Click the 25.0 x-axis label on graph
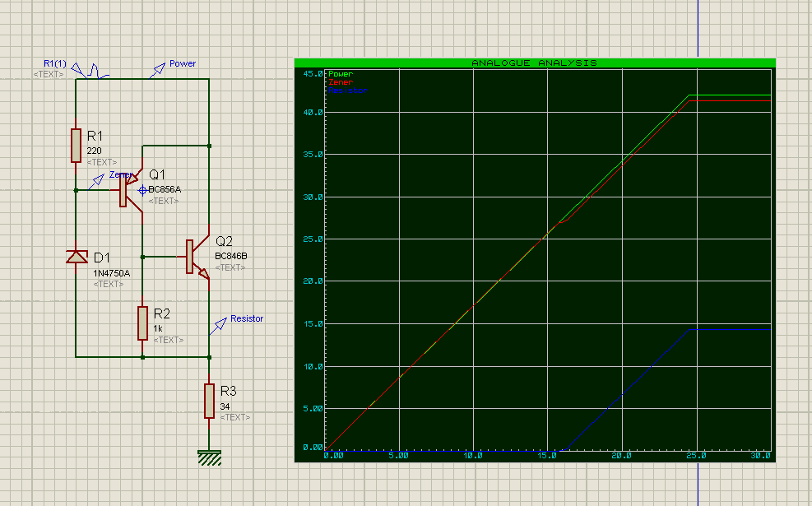Viewport: 812px width, 506px height. tap(696, 456)
